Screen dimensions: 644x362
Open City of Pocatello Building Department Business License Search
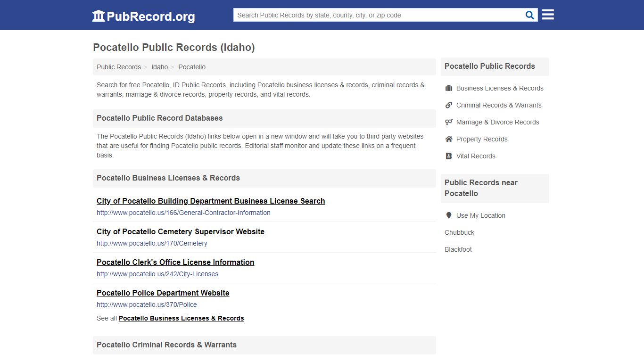pyautogui.click(x=211, y=201)
